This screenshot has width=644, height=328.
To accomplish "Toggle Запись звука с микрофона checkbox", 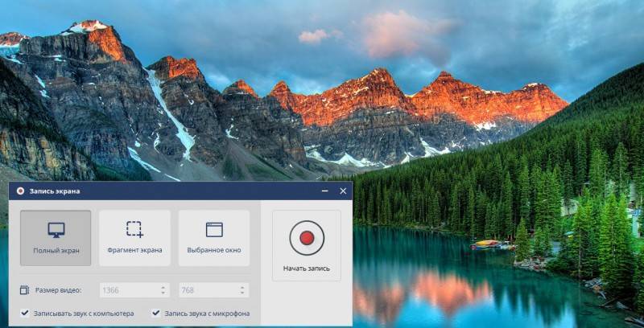I will [x=155, y=314].
